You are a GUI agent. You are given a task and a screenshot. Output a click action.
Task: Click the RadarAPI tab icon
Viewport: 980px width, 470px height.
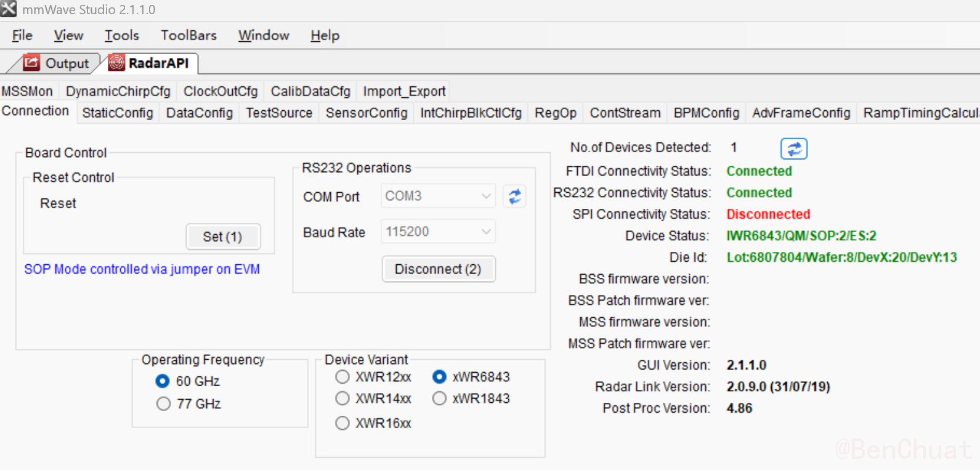pyautogui.click(x=116, y=63)
